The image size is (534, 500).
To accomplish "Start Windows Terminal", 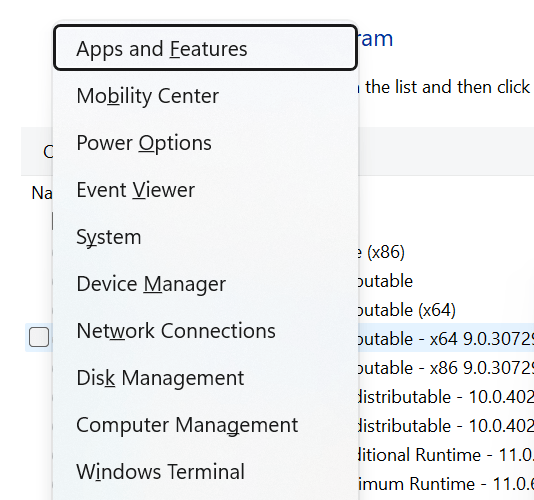I will coord(205,472).
